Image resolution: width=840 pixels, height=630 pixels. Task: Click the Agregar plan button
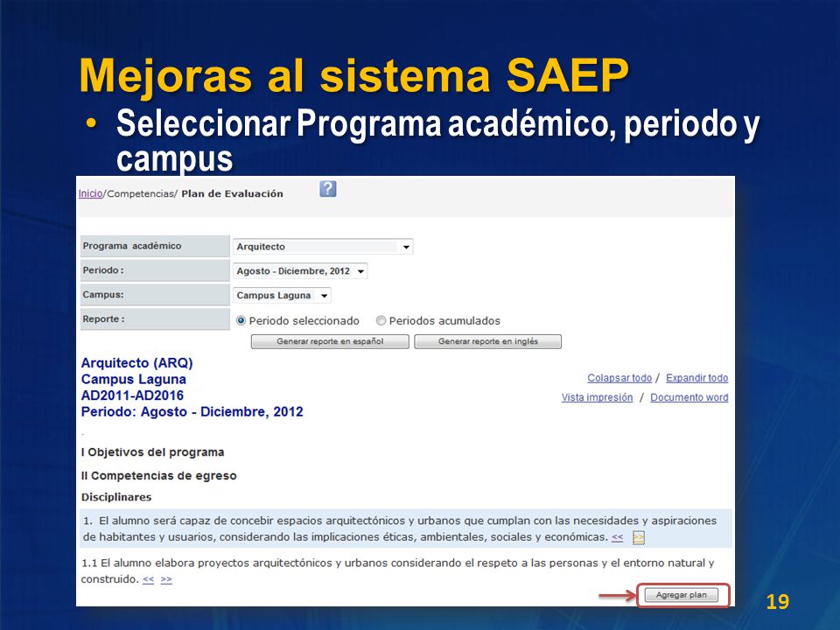click(x=682, y=595)
